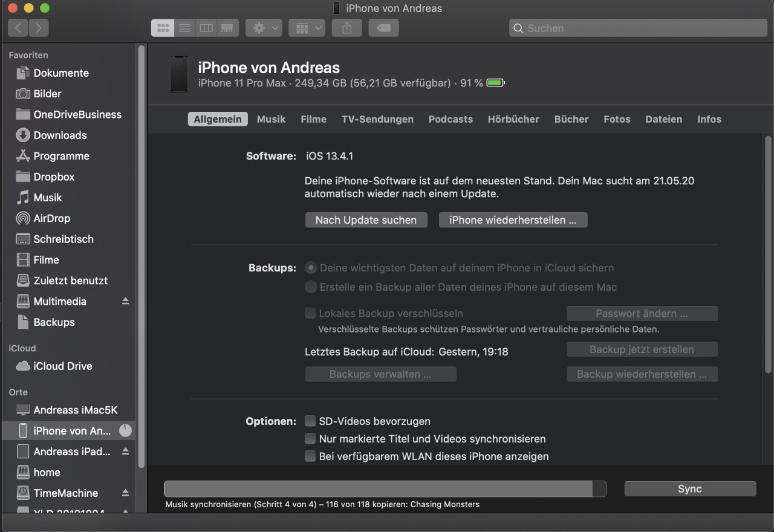Click the sync progress bar
The width and height of the screenshot is (774, 532).
385,489
